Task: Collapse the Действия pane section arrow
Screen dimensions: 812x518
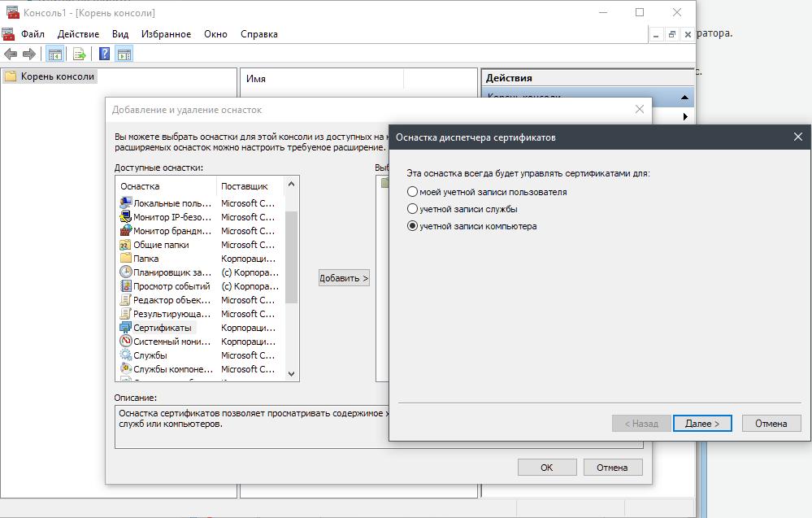Action: point(684,98)
